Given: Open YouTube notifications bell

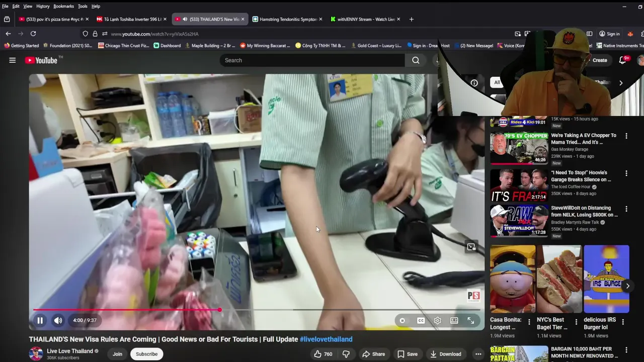Looking at the screenshot, I should (x=622, y=60).
